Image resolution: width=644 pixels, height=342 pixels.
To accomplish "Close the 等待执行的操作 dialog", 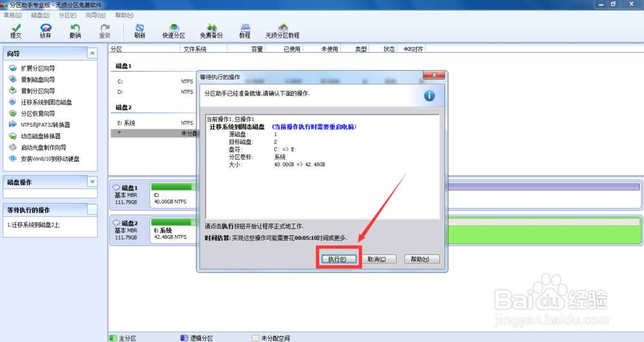I will (433, 75).
